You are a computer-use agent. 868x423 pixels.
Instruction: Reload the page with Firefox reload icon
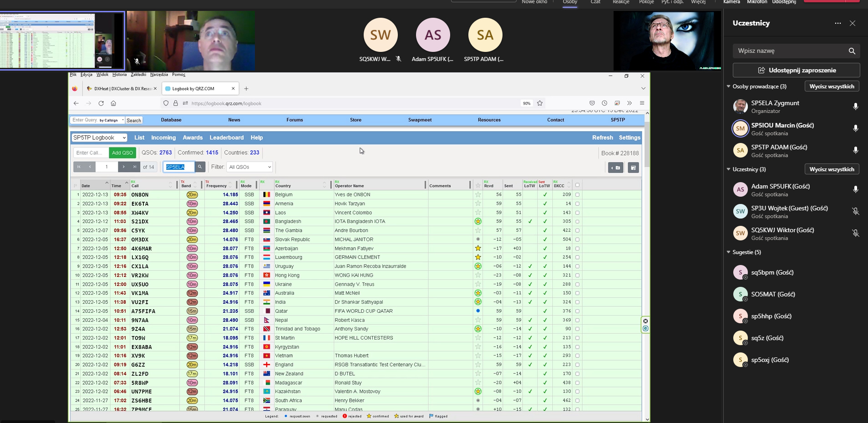pos(101,103)
